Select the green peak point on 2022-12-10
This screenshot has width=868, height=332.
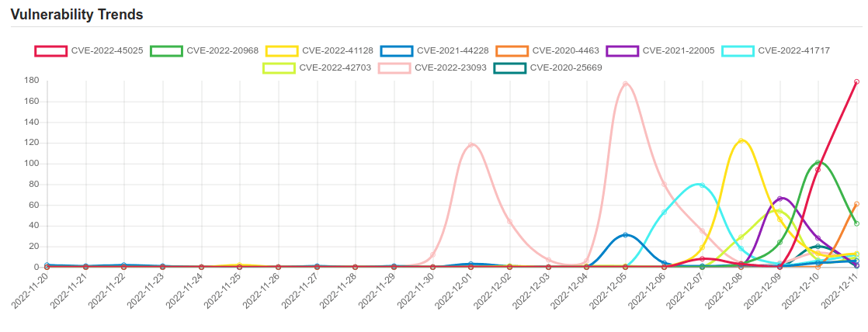click(x=818, y=163)
